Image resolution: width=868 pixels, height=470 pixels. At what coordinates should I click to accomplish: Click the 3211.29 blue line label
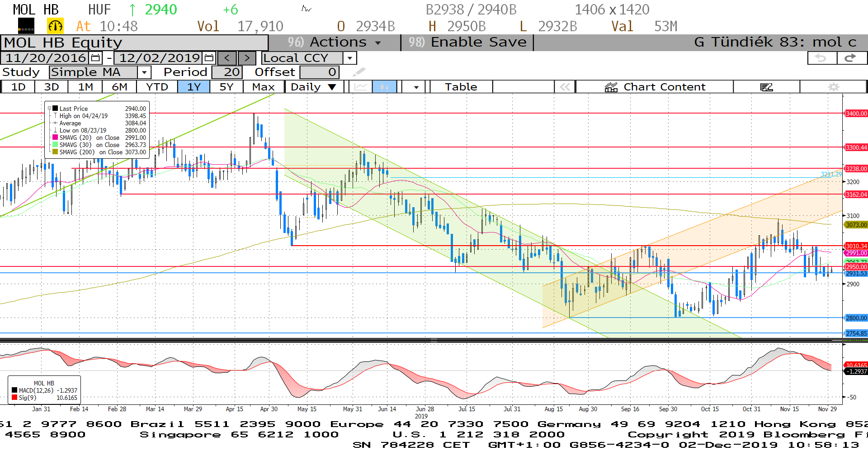831,174
